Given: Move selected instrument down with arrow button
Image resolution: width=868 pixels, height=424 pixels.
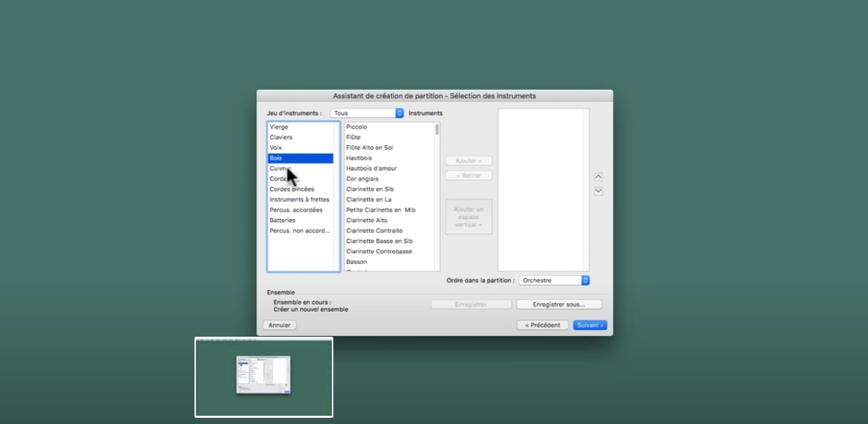Looking at the screenshot, I should [598, 191].
